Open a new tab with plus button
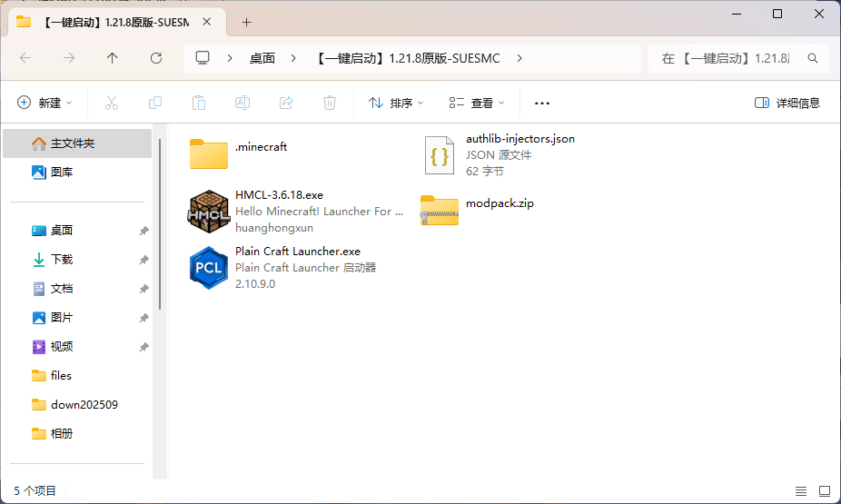 click(246, 22)
